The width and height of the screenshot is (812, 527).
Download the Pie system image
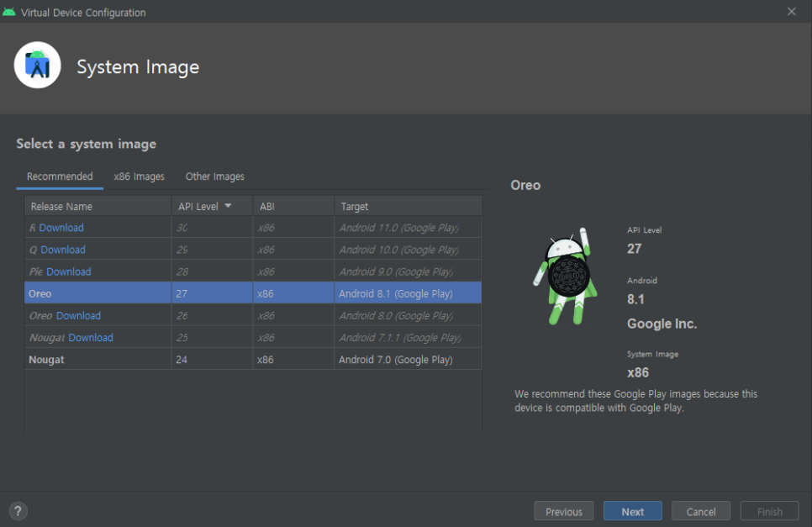(68, 271)
